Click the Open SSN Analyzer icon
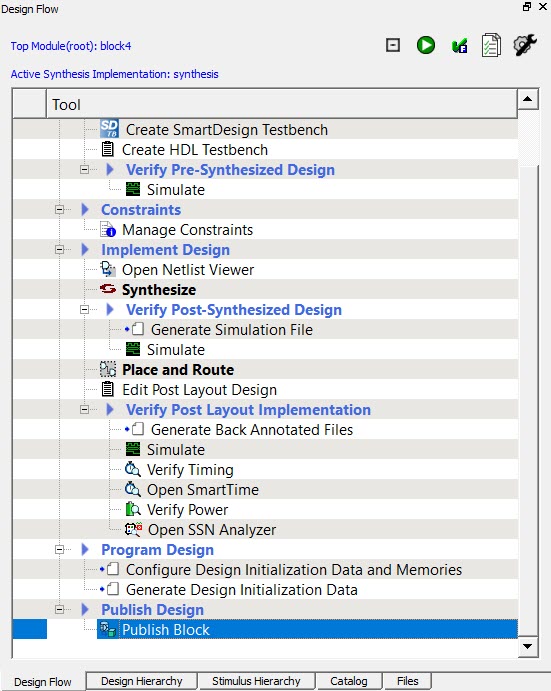This screenshot has width=551, height=691. pyautogui.click(x=133, y=529)
